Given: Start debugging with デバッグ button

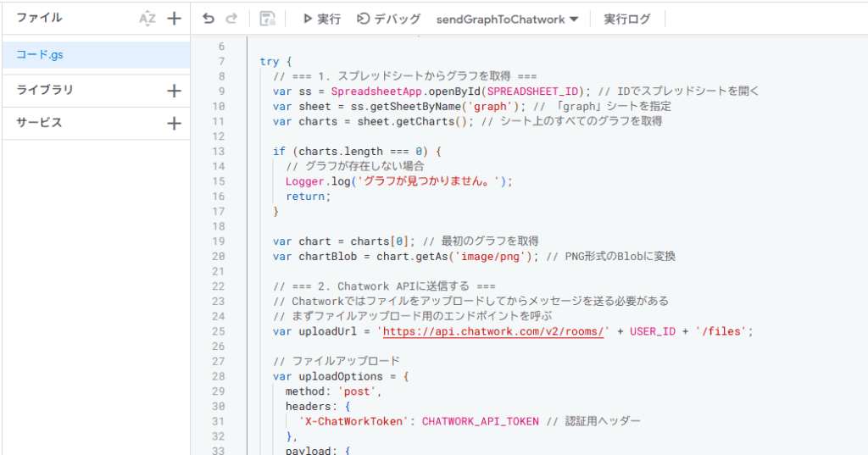Looking at the screenshot, I should [388, 19].
